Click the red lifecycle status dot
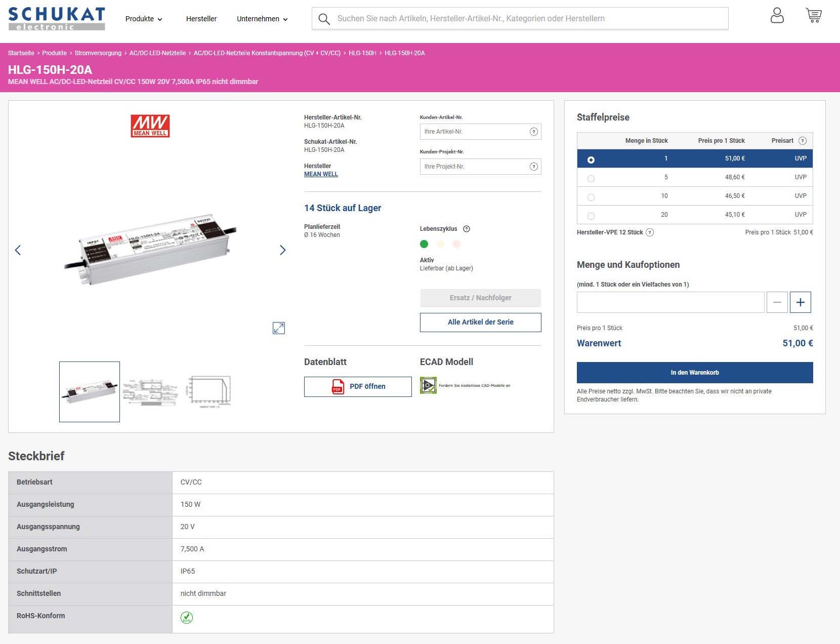 456,244
